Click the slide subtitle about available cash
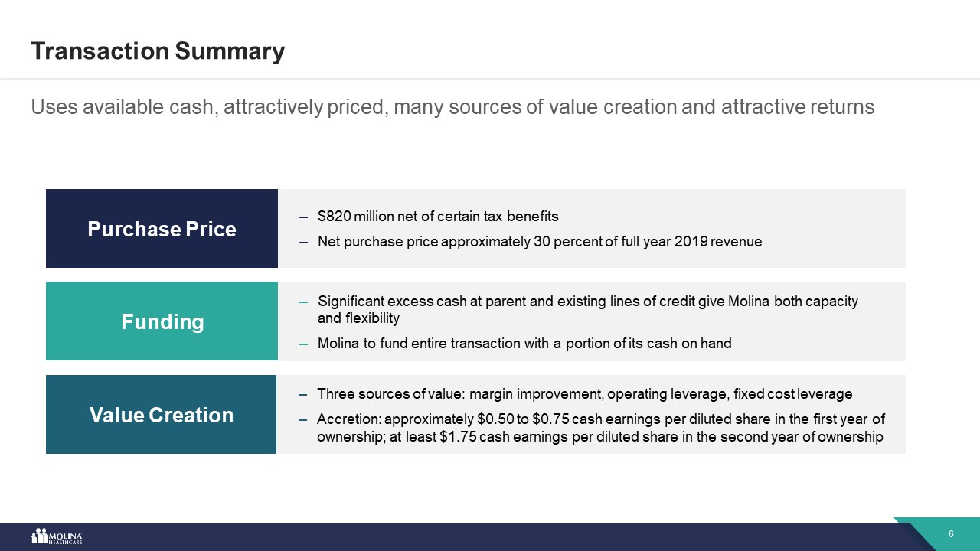 [452, 107]
